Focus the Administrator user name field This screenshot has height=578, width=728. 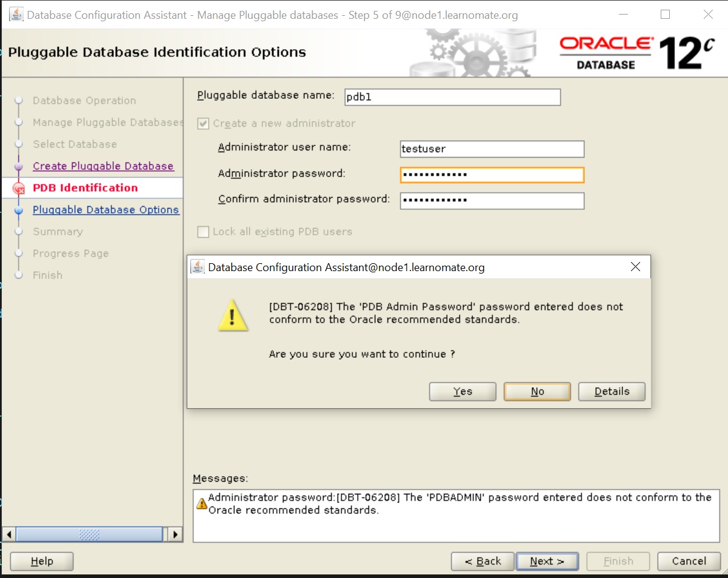point(492,149)
